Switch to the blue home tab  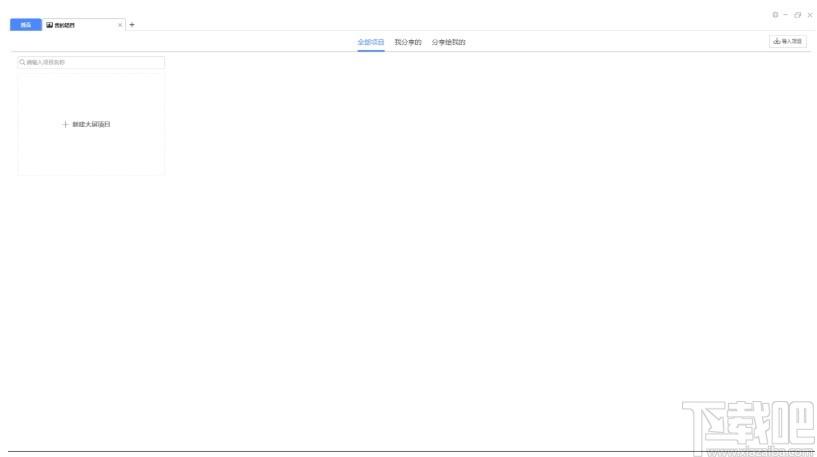pos(26,24)
